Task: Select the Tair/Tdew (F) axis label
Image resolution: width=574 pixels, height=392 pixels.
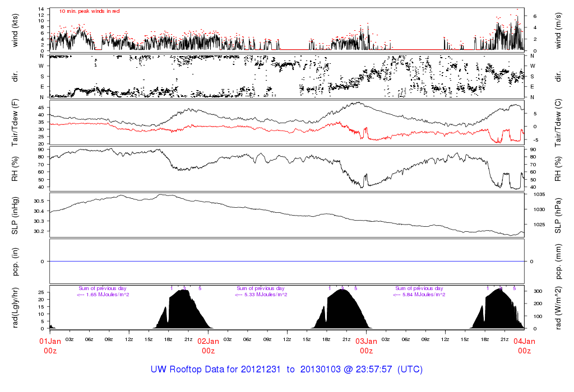Action: click(x=16, y=122)
